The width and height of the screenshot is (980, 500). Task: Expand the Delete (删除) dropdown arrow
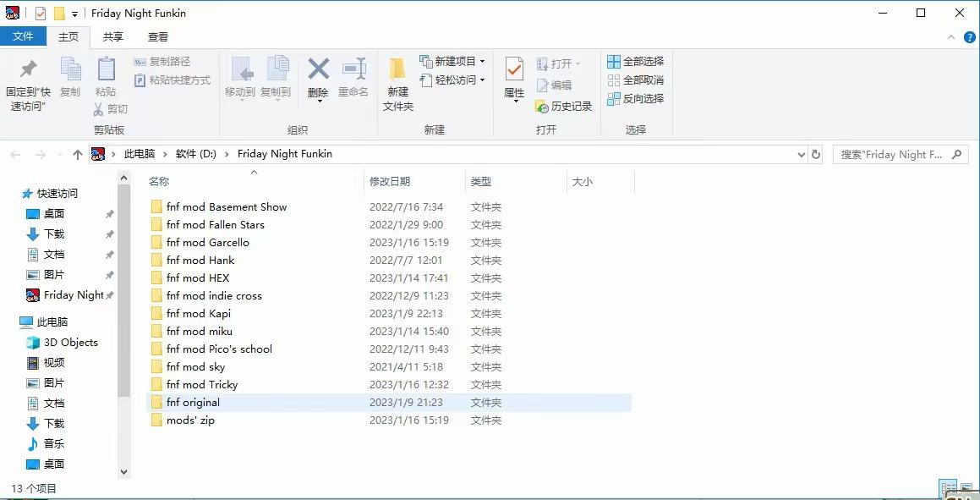[x=320, y=101]
